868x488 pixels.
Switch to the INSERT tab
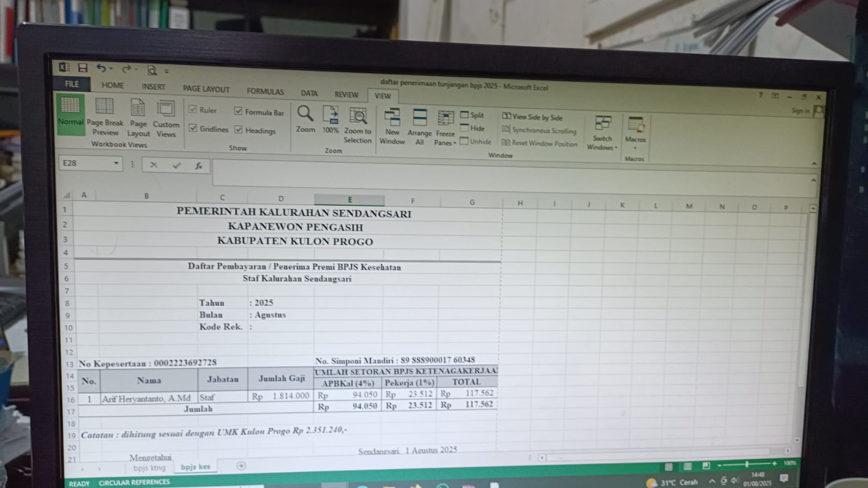[x=153, y=87]
